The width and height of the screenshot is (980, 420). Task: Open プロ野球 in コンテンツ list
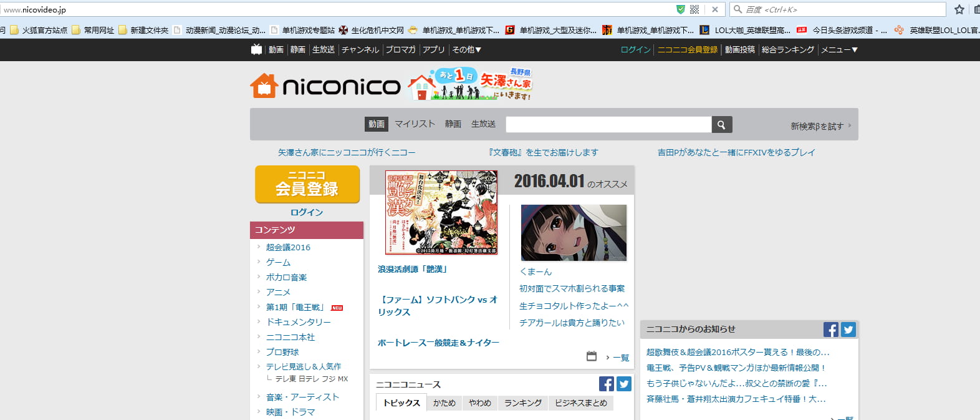coord(282,352)
